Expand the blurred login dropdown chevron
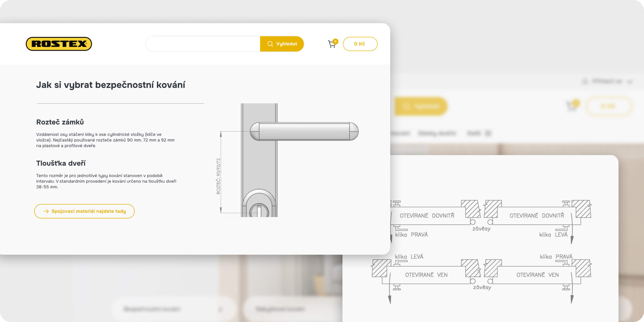The height and width of the screenshot is (322, 644). 630,81
